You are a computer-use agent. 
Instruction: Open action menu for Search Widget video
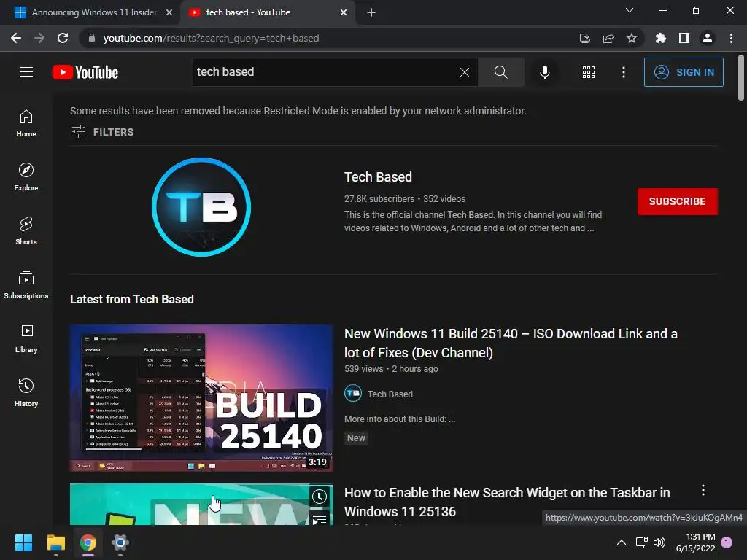click(x=703, y=491)
